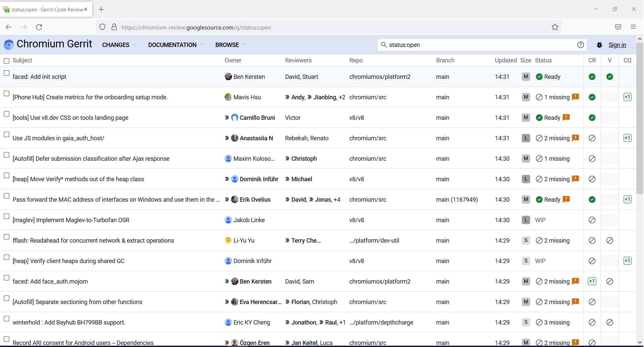Click the Chromium Gerrit title link

point(54,44)
